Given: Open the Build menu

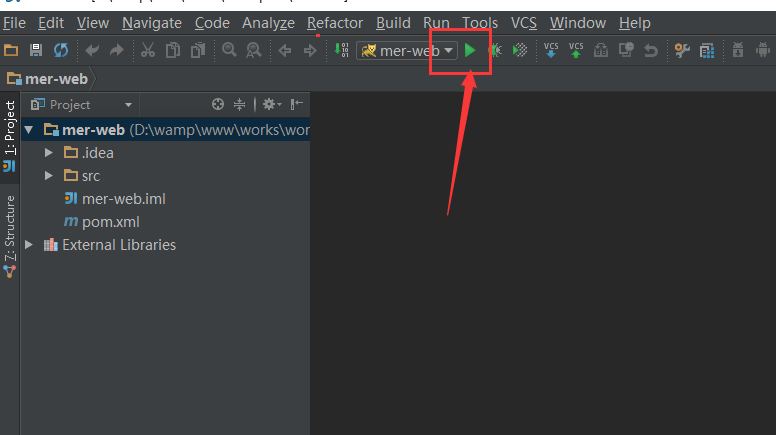Looking at the screenshot, I should [x=393, y=23].
